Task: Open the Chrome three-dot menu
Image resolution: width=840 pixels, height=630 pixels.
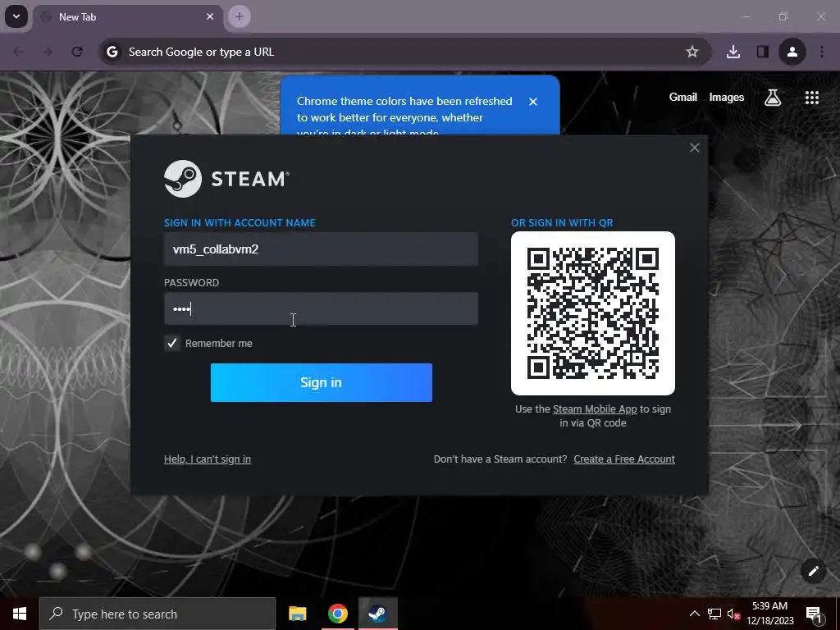Action: tap(822, 52)
